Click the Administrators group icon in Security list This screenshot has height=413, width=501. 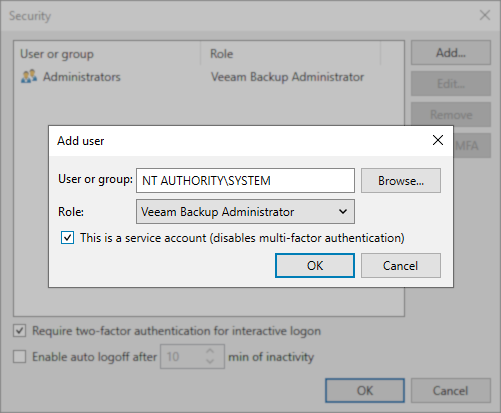29,77
